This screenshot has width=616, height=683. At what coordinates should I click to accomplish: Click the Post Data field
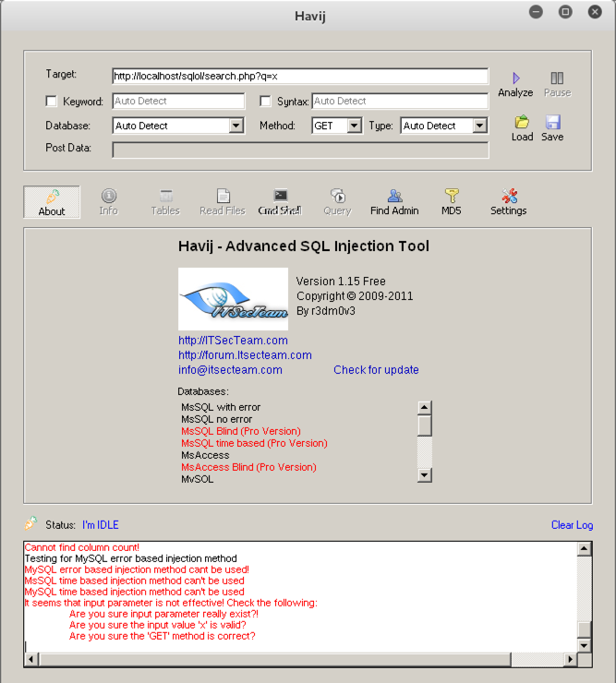pos(300,150)
